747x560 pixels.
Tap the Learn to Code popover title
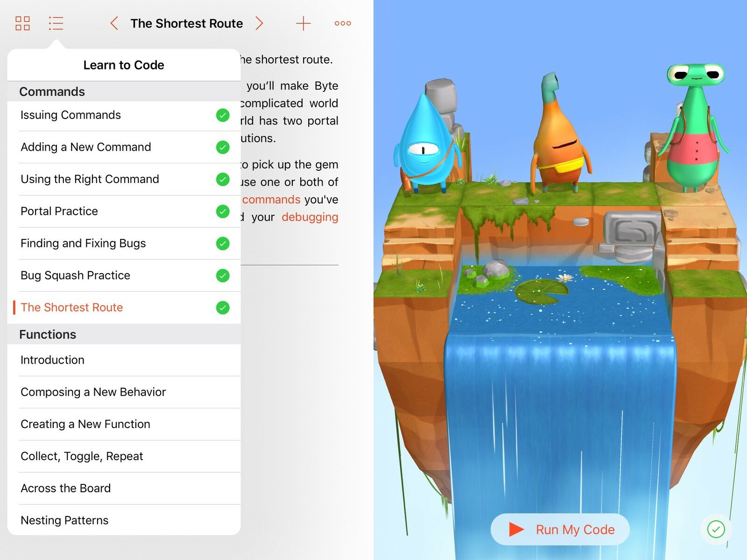click(x=124, y=65)
